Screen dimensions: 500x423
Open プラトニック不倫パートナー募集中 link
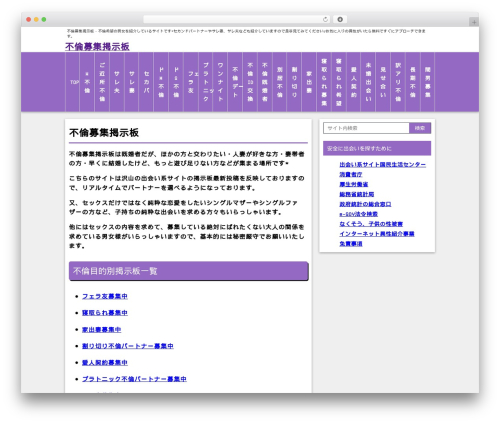tap(134, 379)
